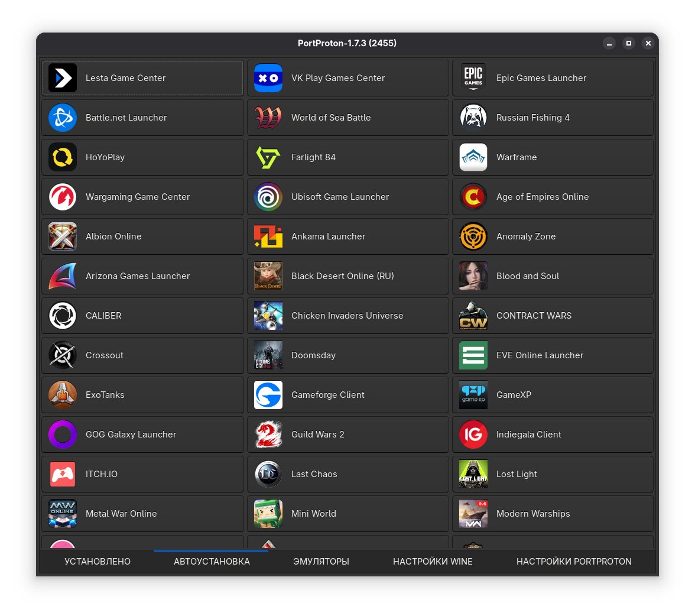Install Lesta Game Center
This screenshot has width=695, height=616.
point(142,78)
